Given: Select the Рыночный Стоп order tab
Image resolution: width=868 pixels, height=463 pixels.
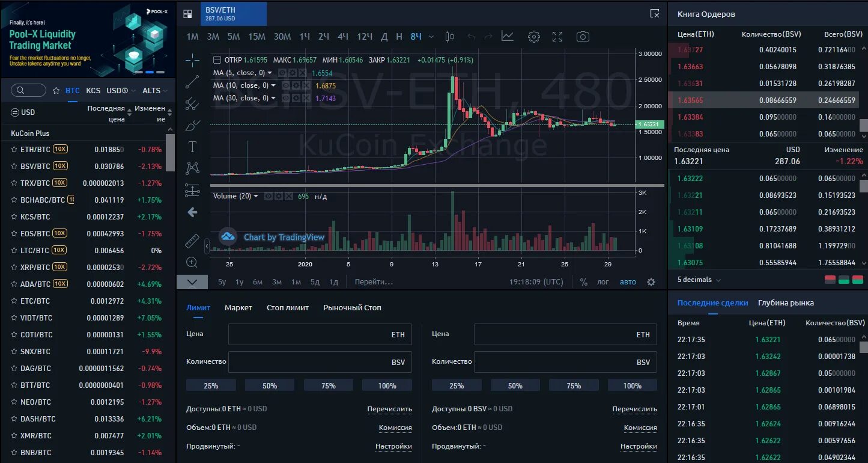Looking at the screenshot, I should point(352,307).
